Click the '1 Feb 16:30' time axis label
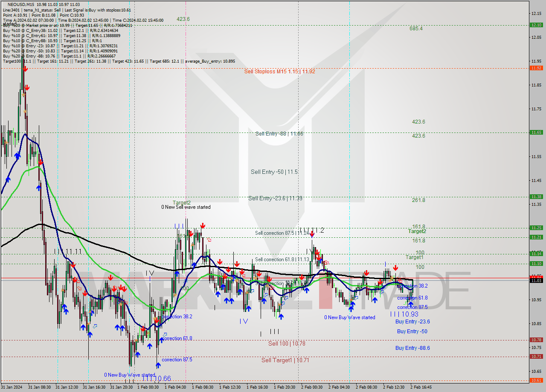Screen dimensions: 546x392 point(257,387)
